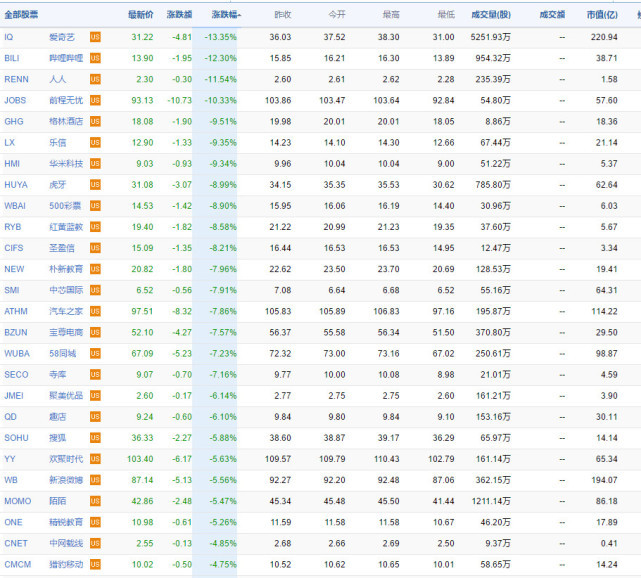Click the US badge in the NEW row
This screenshot has height=578, width=641.
[x=95, y=269]
